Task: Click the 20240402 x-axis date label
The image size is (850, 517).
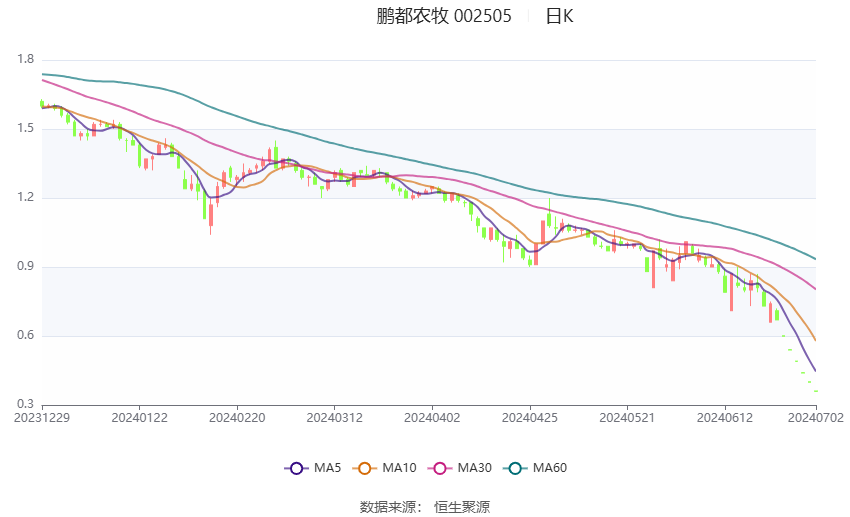Action: tap(432, 418)
